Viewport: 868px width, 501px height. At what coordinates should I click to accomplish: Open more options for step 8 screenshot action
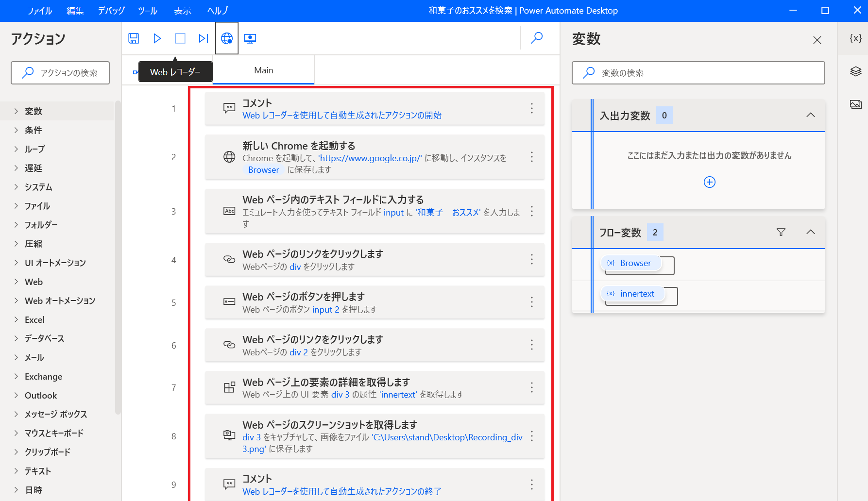click(532, 436)
